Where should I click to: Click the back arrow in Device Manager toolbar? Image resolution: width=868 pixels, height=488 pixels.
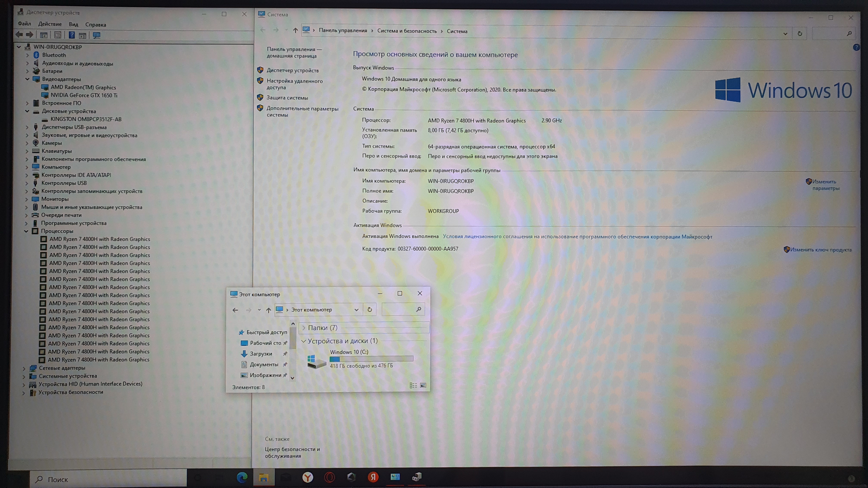pyautogui.click(x=20, y=35)
